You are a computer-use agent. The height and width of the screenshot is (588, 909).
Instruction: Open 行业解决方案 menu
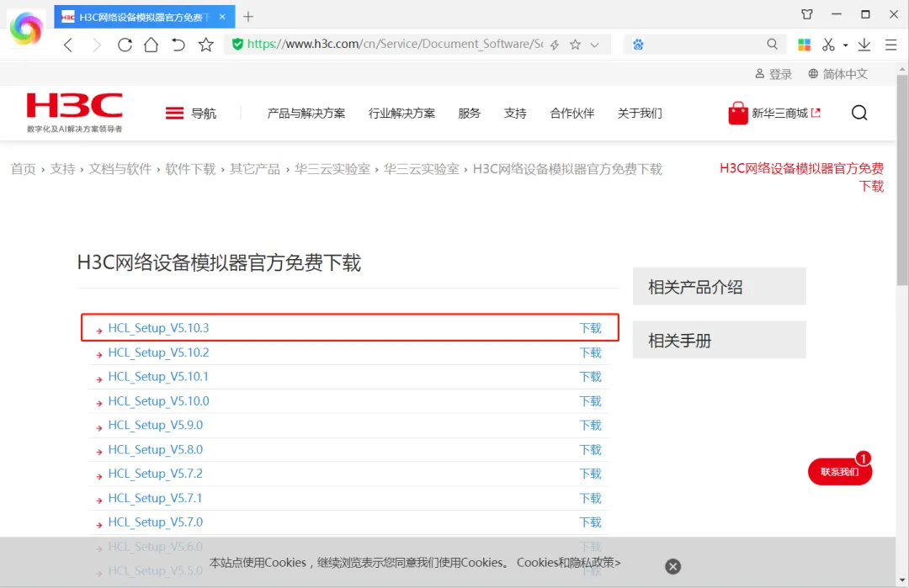(x=401, y=113)
